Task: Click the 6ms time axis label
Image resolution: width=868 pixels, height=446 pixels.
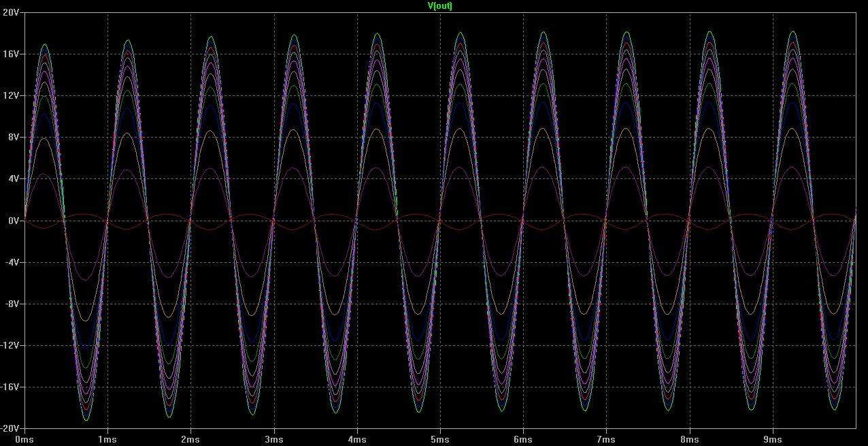Action: (522, 440)
